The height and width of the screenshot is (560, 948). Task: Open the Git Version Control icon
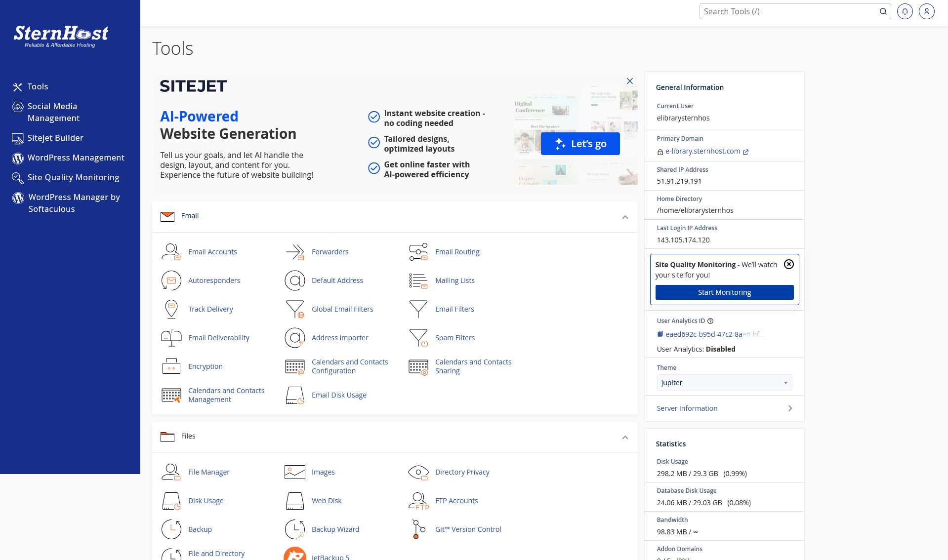coord(418,529)
